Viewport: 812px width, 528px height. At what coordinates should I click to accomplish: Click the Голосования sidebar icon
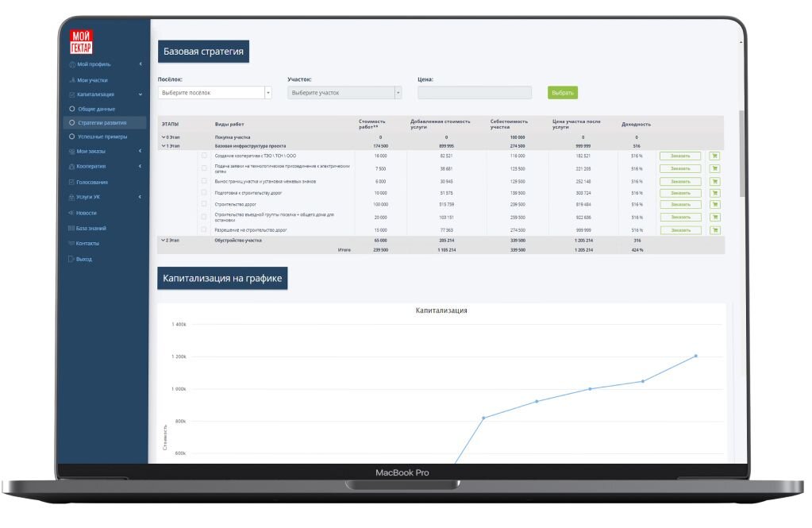pos(72,182)
